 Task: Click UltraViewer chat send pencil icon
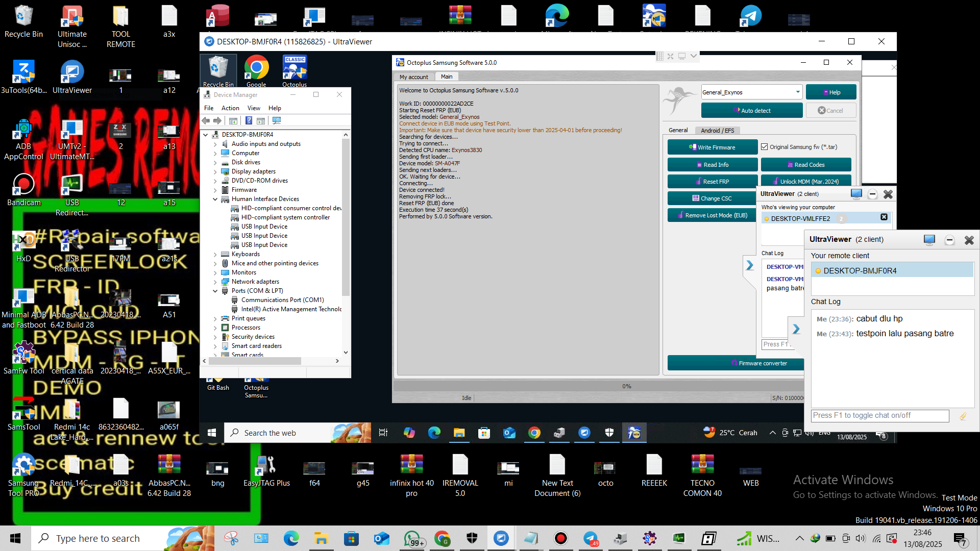click(963, 416)
